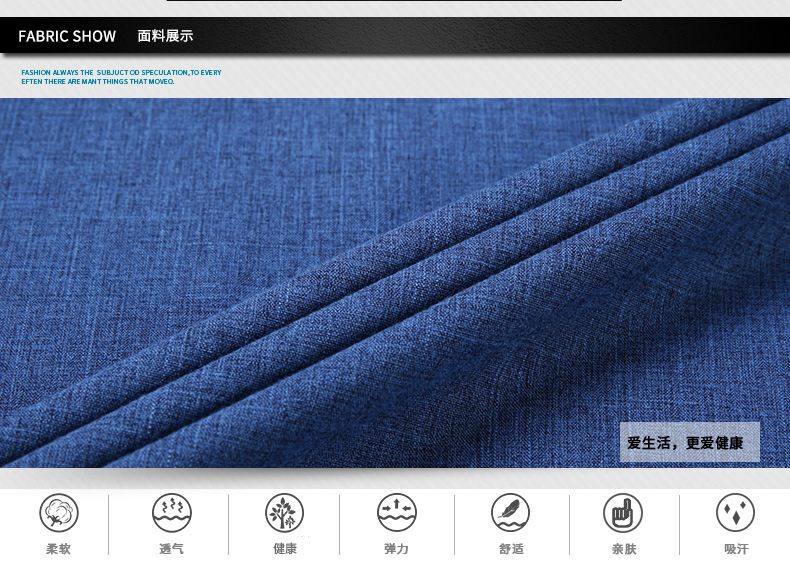Click the 舒适 label

click(x=511, y=549)
